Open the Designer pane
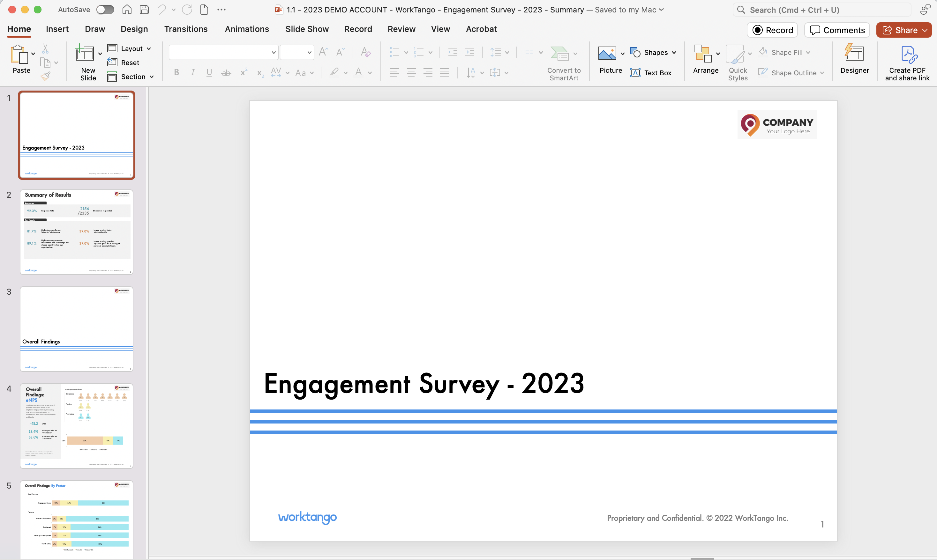This screenshot has height=560, width=937. tap(854, 59)
